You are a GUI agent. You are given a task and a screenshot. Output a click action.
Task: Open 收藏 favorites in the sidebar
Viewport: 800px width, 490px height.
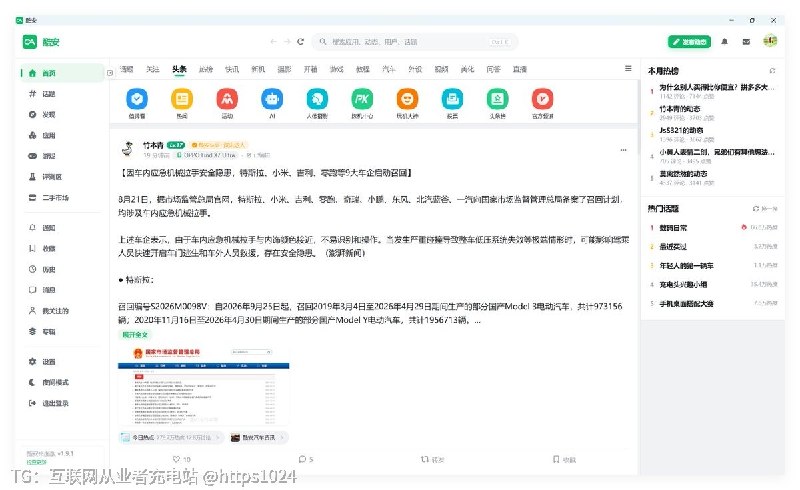point(60,249)
